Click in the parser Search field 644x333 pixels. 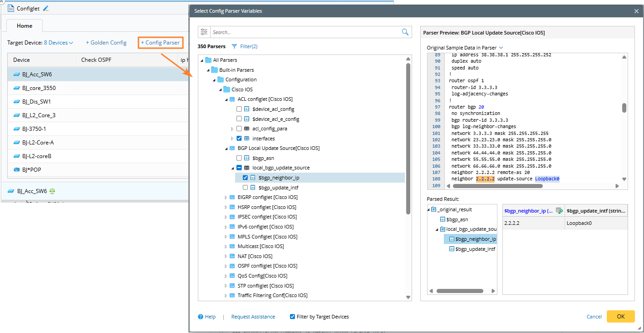pos(304,32)
